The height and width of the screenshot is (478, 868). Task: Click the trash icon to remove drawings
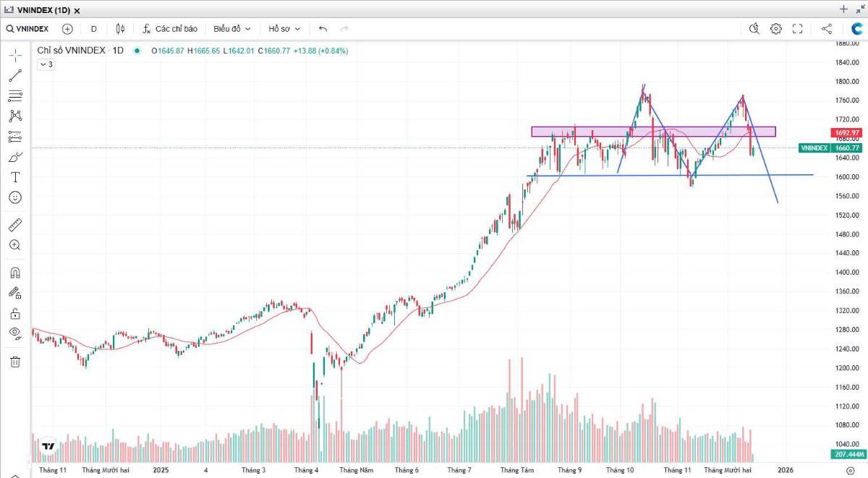15,362
